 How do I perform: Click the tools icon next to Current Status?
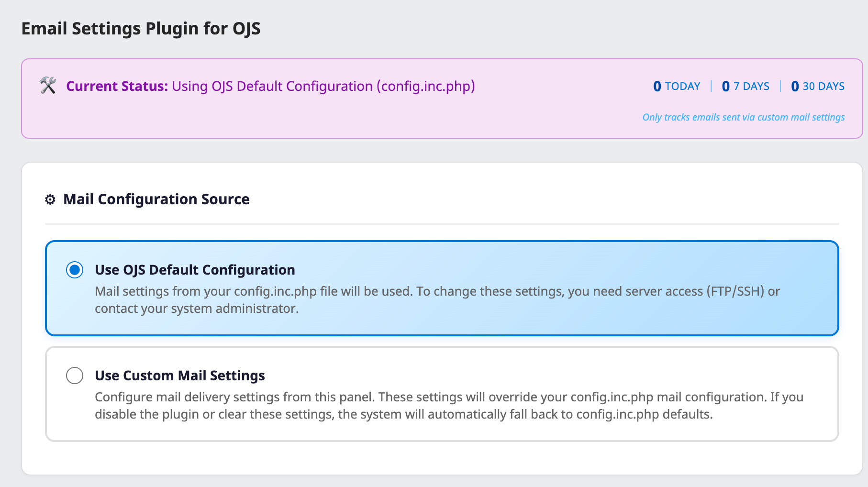click(x=48, y=86)
